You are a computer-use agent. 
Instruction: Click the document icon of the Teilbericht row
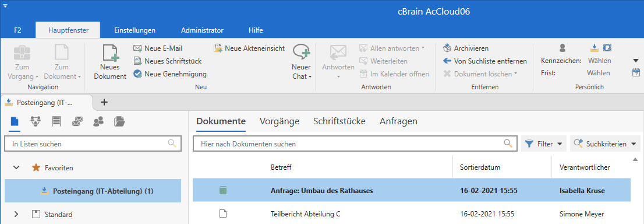[x=223, y=213]
